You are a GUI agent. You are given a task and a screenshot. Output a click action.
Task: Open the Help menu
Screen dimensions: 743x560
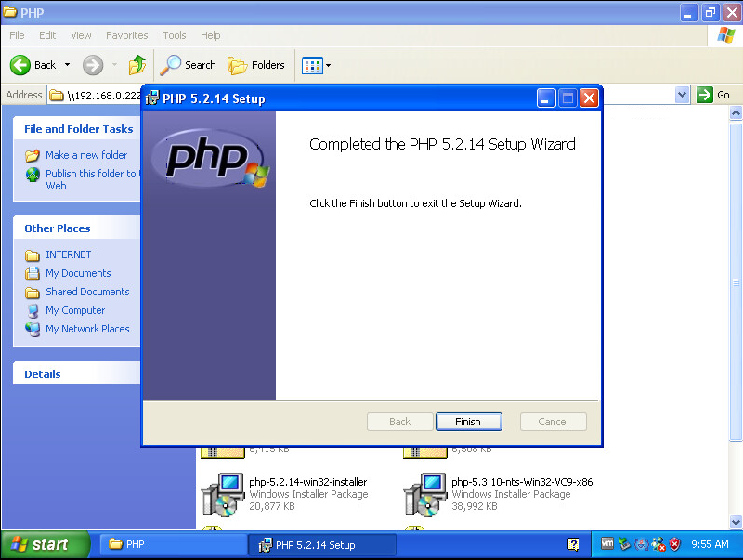pos(211,35)
